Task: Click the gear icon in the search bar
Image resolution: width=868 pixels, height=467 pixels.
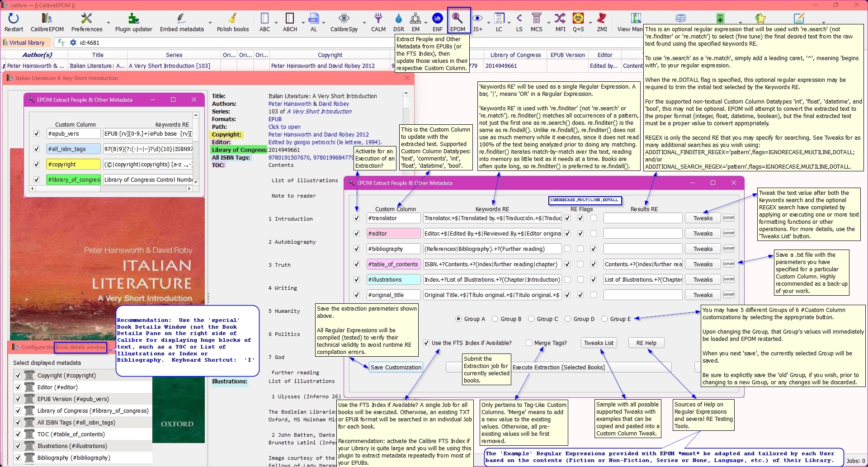Action: coord(73,42)
